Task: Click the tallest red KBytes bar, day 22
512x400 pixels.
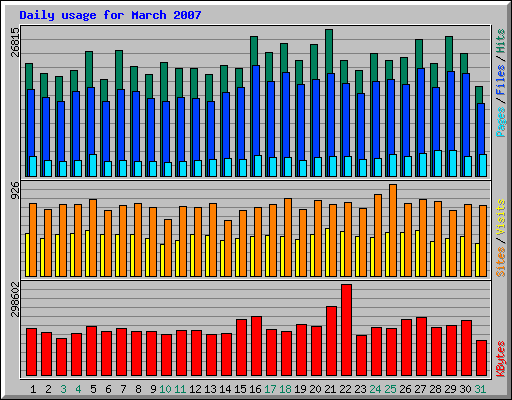Action: pos(346,330)
